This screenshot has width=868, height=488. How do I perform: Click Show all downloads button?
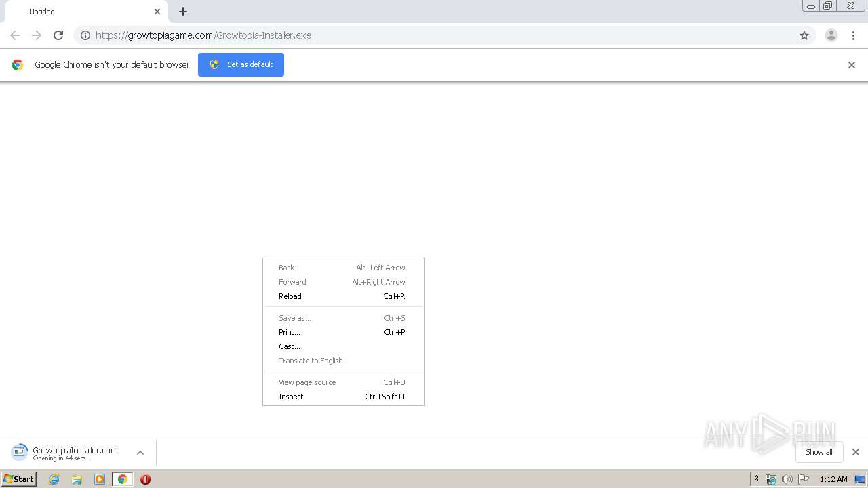coord(819,452)
